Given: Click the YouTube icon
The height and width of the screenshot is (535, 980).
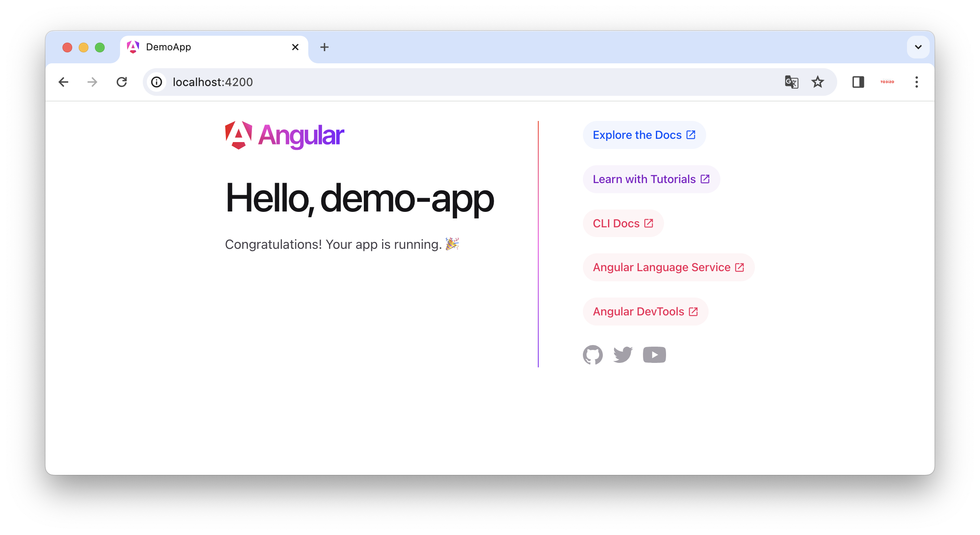Looking at the screenshot, I should point(654,354).
